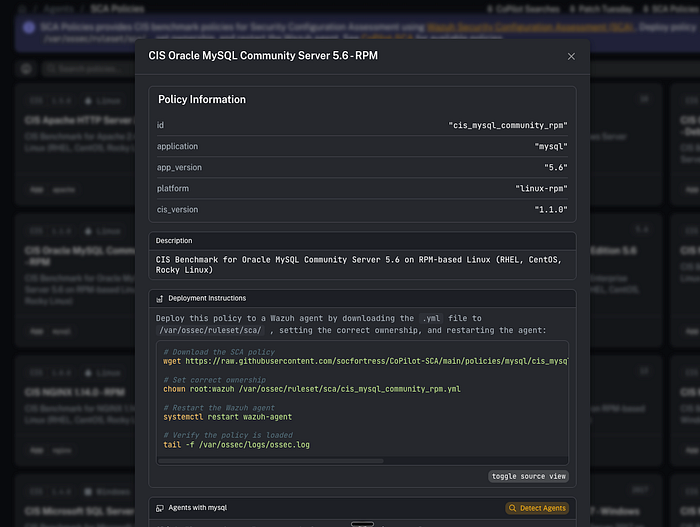This screenshot has height=527, width=700.
Task: Click the Description section header
Action: coord(362,241)
